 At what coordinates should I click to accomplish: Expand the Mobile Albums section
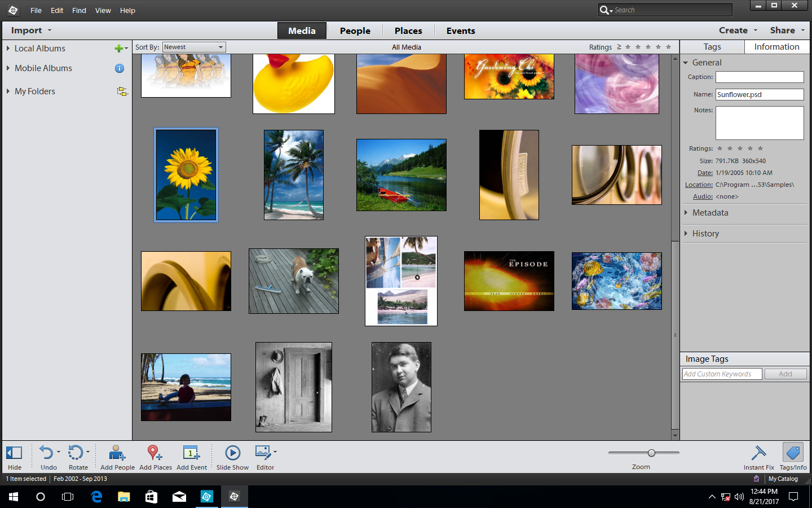(8, 68)
